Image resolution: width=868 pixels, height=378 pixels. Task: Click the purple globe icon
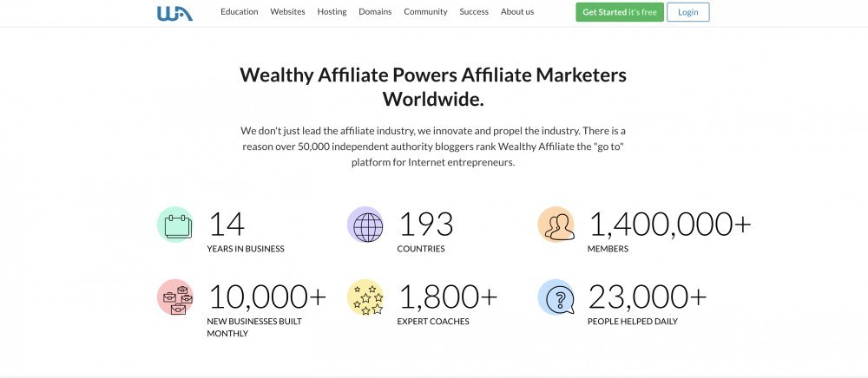[x=365, y=225]
